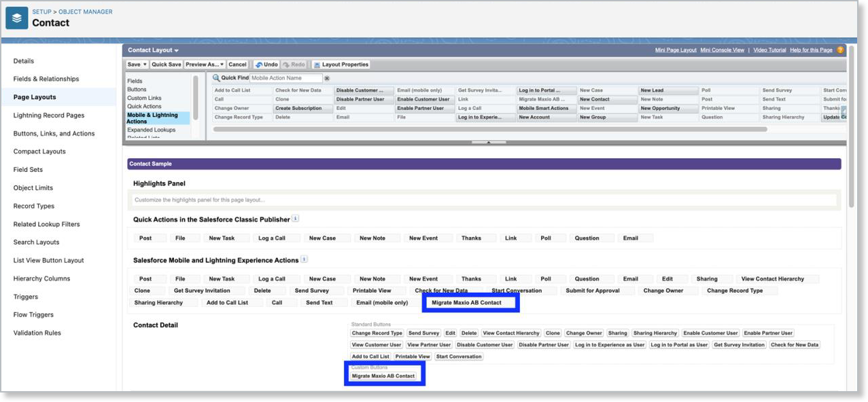Click the greyed-out Redo button
This screenshot has height=402, width=868.
[x=294, y=65]
